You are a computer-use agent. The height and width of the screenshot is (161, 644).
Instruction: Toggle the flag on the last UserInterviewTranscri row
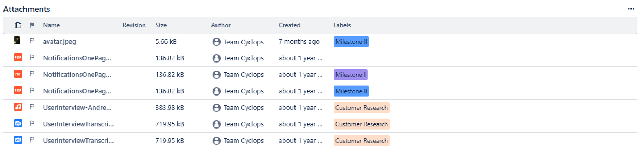pos(32,140)
